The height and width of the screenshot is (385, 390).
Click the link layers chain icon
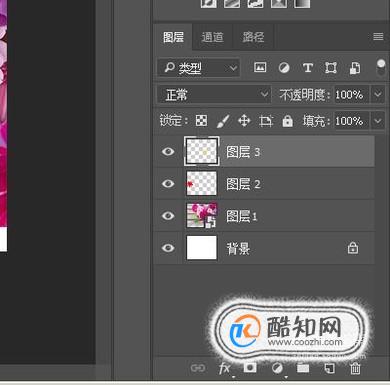coord(198,368)
